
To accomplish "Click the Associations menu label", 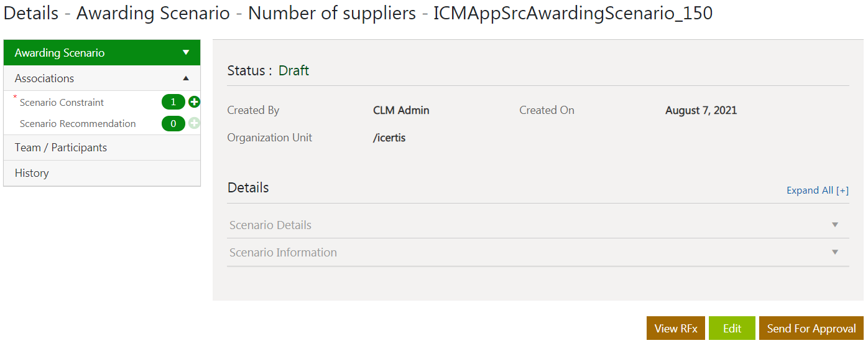I will pyautogui.click(x=44, y=78).
